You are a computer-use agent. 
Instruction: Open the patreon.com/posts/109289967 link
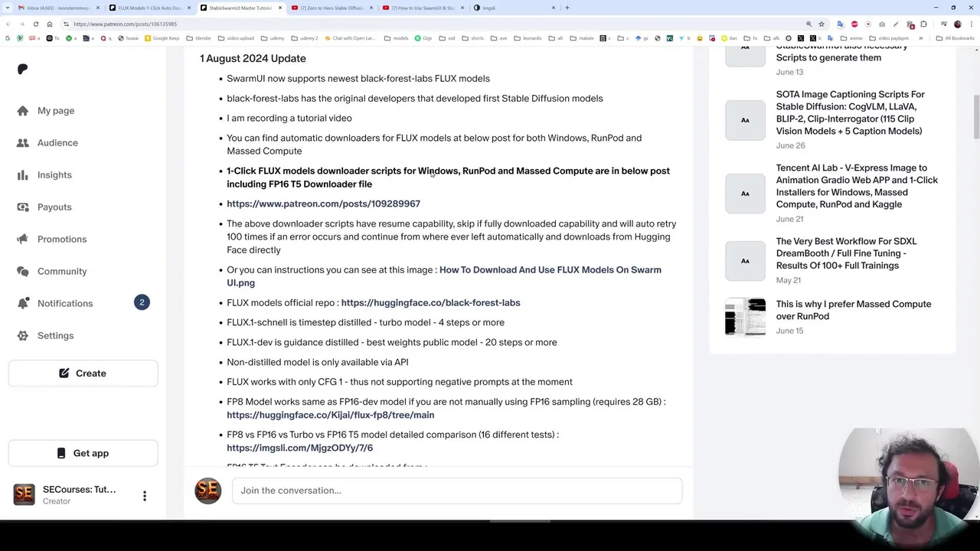(x=323, y=204)
